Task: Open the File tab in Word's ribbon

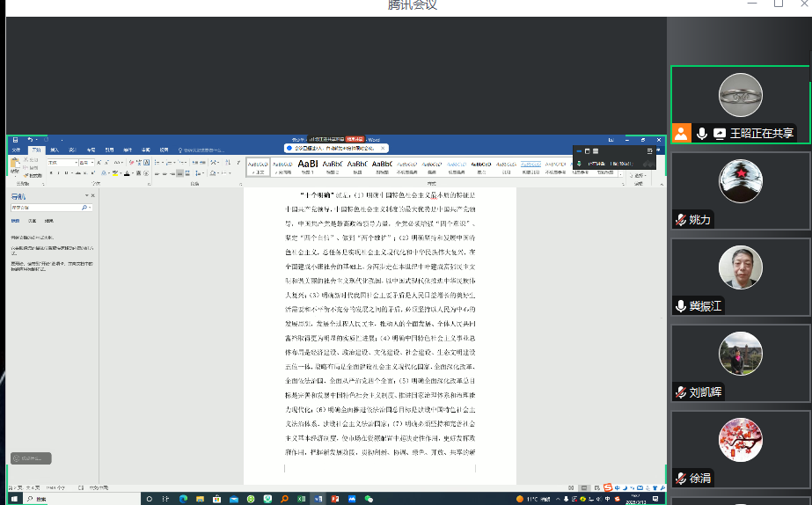Action: (x=15, y=150)
